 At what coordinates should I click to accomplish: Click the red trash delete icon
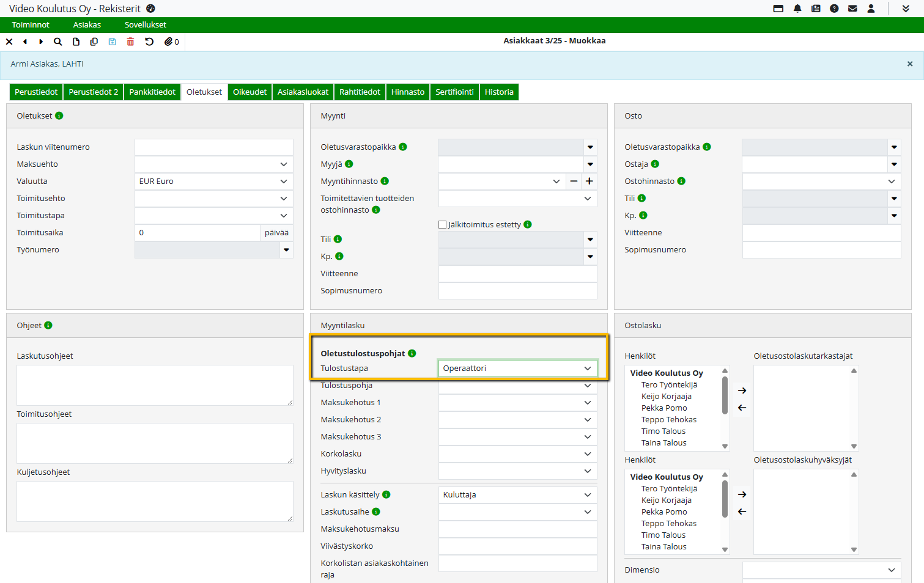[130, 42]
